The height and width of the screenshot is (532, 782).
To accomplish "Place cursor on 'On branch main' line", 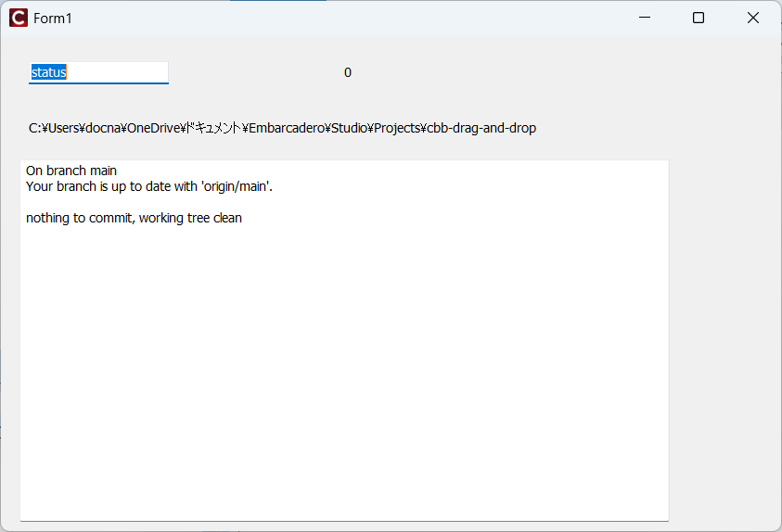I will pyautogui.click(x=71, y=171).
